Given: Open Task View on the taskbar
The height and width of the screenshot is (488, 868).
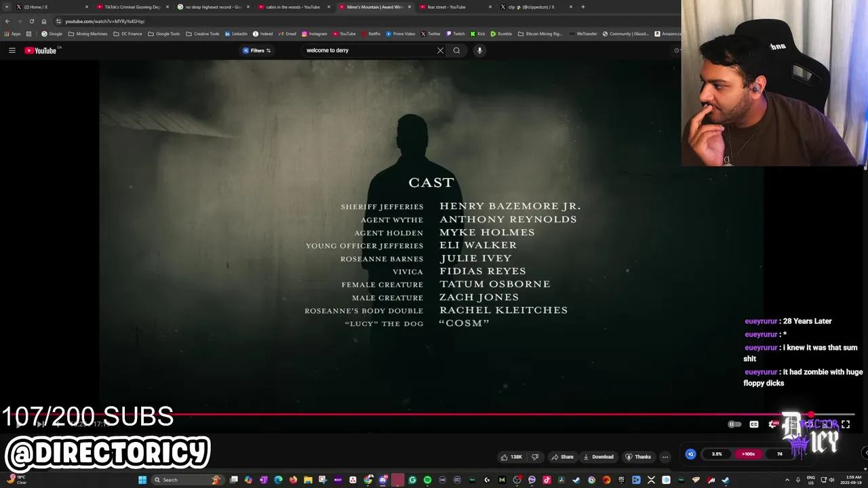Looking at the screenshot, I should click(x=234, y=480).
